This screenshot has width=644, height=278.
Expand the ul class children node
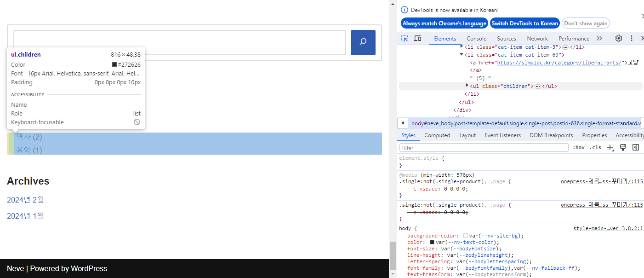[x=467, y=86]
